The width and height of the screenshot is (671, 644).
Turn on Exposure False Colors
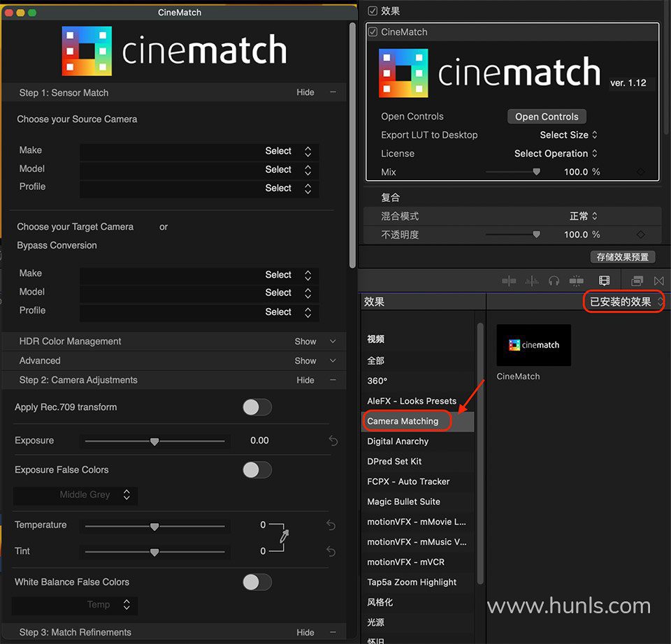click(x=257, y=470)
